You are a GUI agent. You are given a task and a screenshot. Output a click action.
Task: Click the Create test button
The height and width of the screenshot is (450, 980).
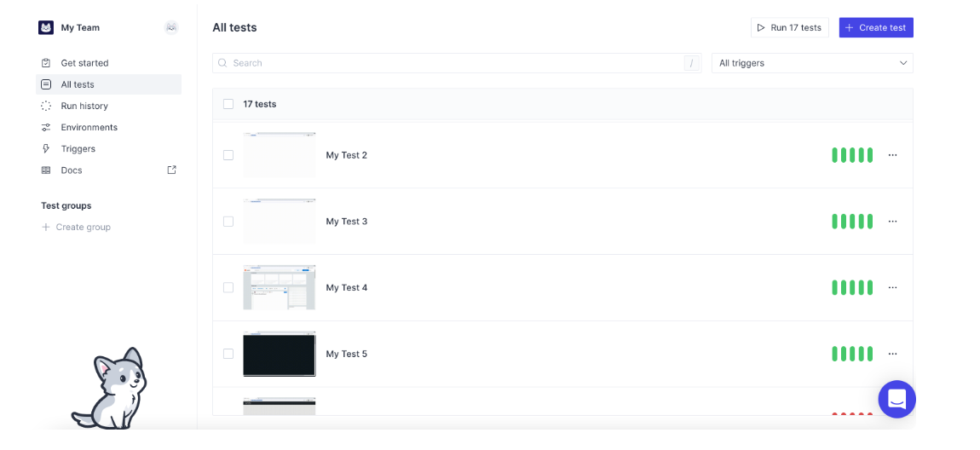click(x=876, y=27)
